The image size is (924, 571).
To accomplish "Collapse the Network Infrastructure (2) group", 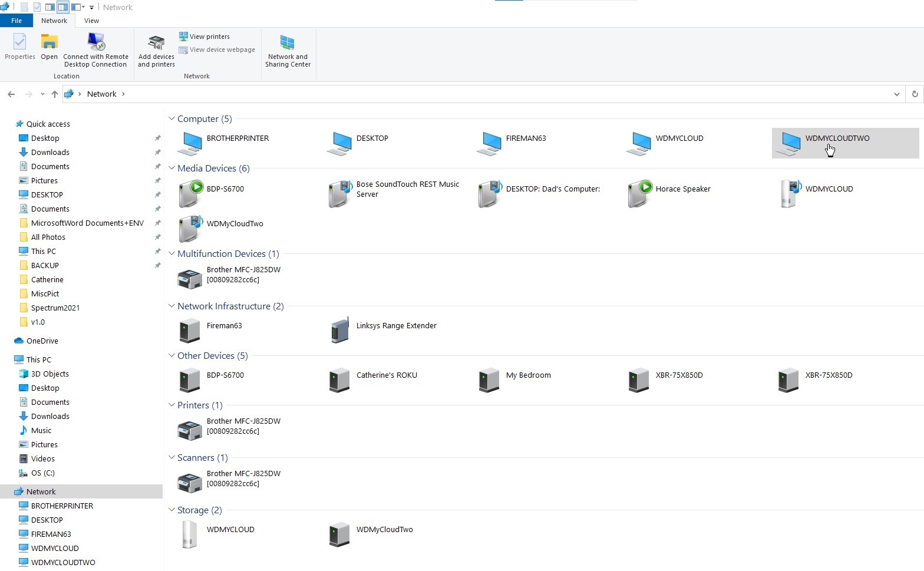I will 171,306.
